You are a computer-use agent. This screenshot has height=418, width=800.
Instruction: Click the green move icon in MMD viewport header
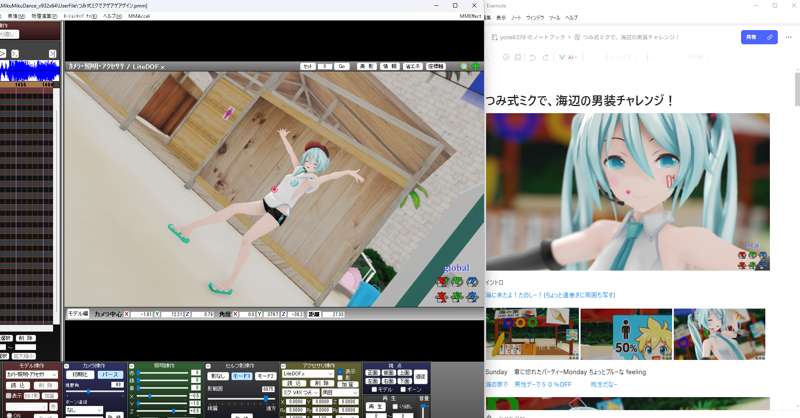point(476,66)
